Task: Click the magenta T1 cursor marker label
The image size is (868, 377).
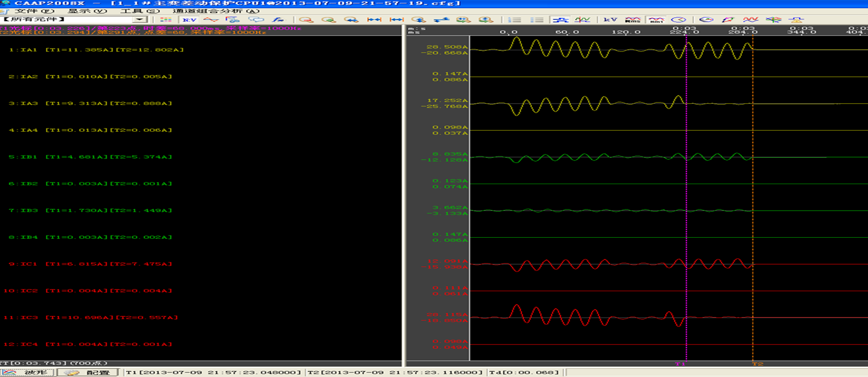Action: 680,364
